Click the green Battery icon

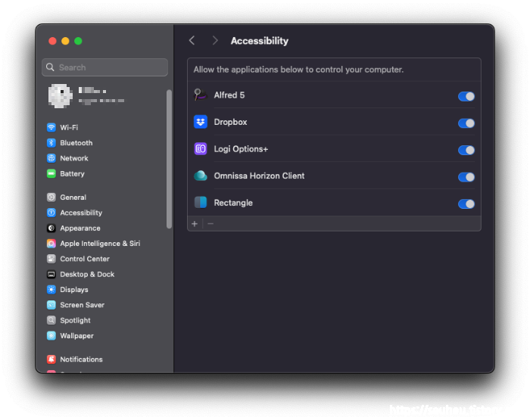[x=51, y=174]
